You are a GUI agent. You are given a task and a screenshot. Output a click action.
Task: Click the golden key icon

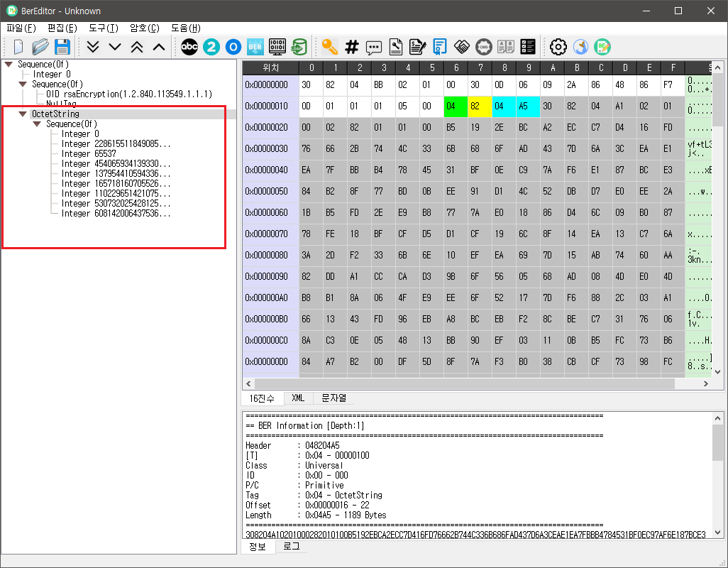tap(330, 47)
